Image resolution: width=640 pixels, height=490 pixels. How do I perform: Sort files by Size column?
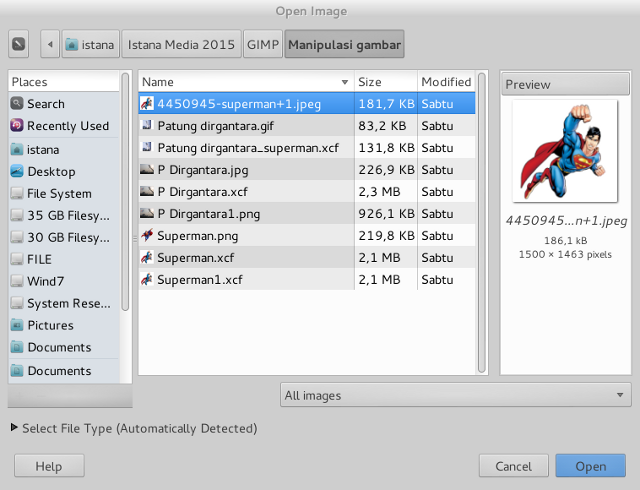tap(386, 82)
